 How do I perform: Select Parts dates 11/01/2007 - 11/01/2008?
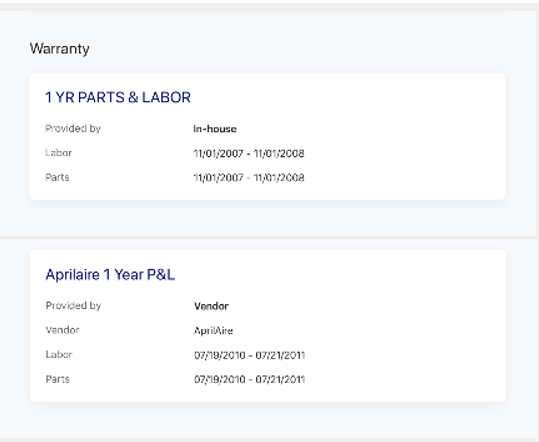coord(249,178)
